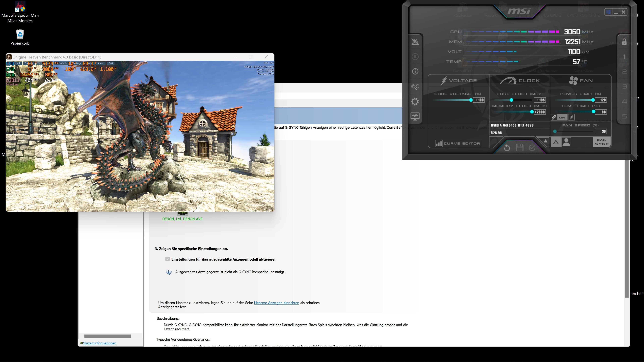Click the MEM '12251' MHz readout

573,41
